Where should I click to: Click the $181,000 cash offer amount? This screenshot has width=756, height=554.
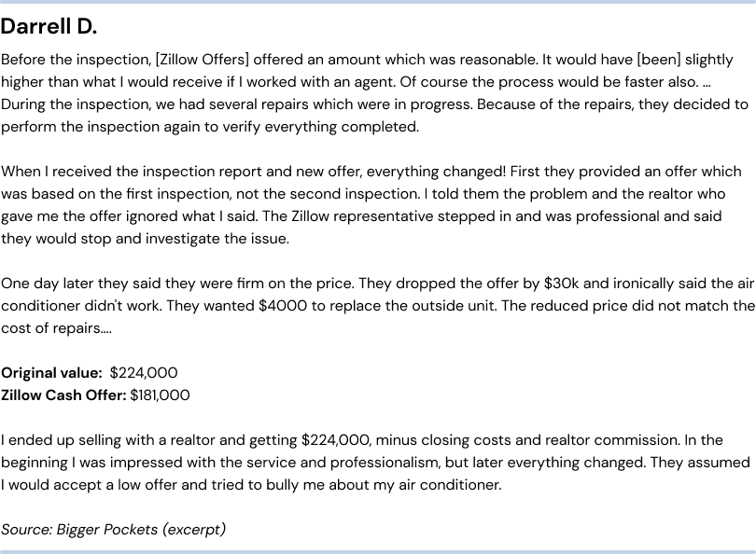(x=160, y=395)
